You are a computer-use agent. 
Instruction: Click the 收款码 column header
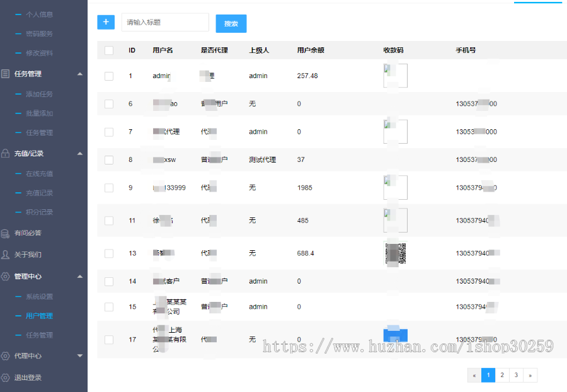[x=393, y=50]
